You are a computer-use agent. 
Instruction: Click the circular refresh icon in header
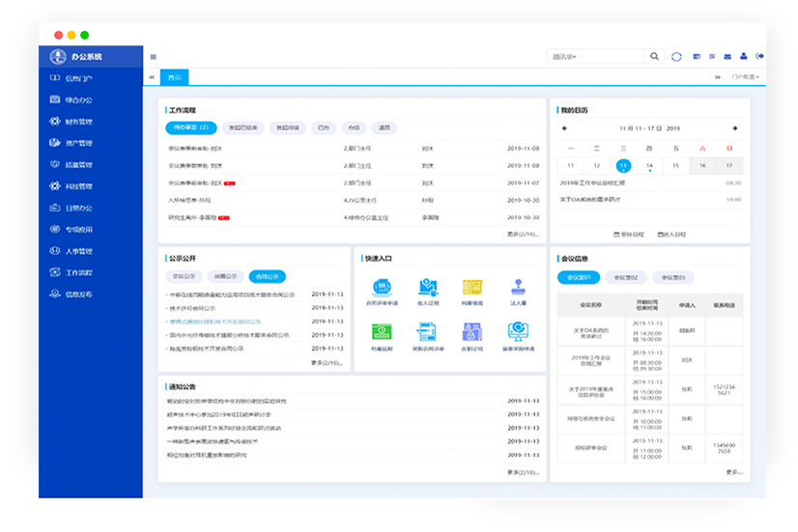pos(676,57)
